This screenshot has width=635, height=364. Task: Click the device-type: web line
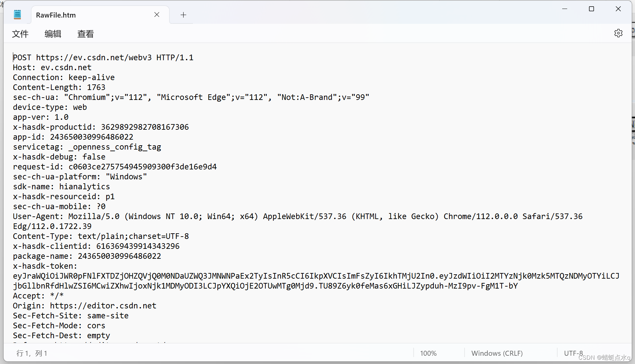click(x=50, y=107)
